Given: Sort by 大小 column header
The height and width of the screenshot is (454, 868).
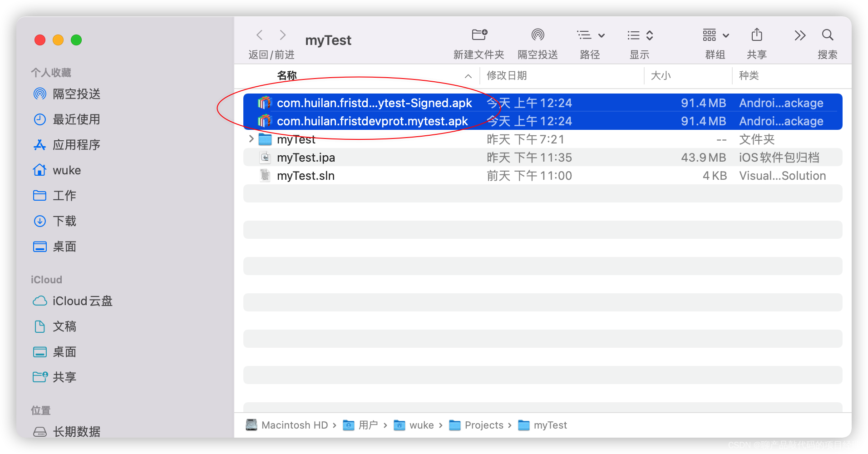Looking at the screenshot, I should tap(661, 76).
